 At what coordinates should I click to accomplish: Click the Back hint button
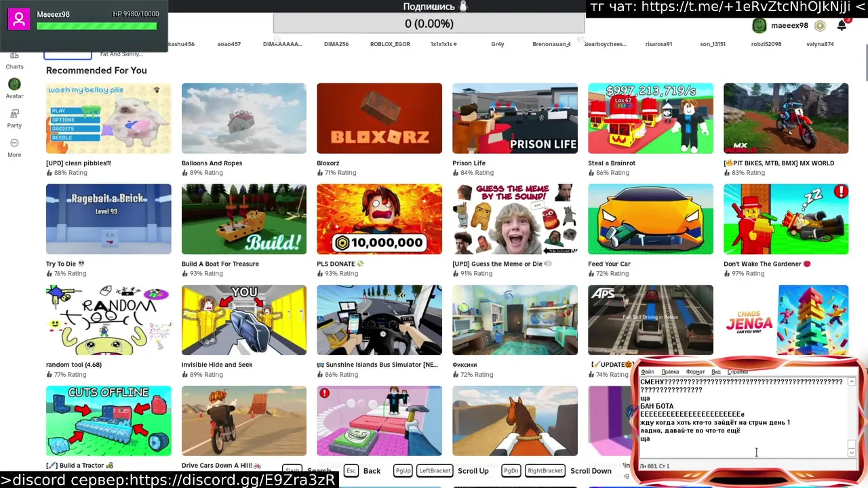click(372, 470)
